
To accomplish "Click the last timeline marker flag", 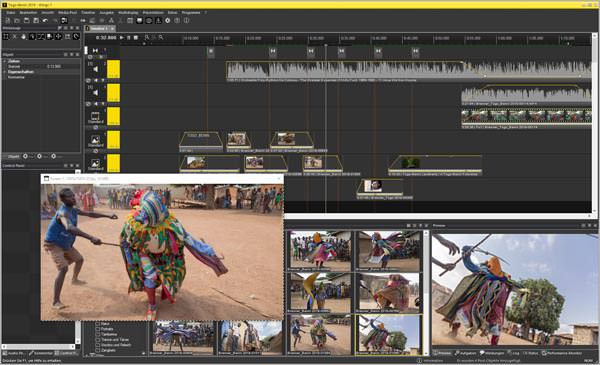I will tap(415, 51).
